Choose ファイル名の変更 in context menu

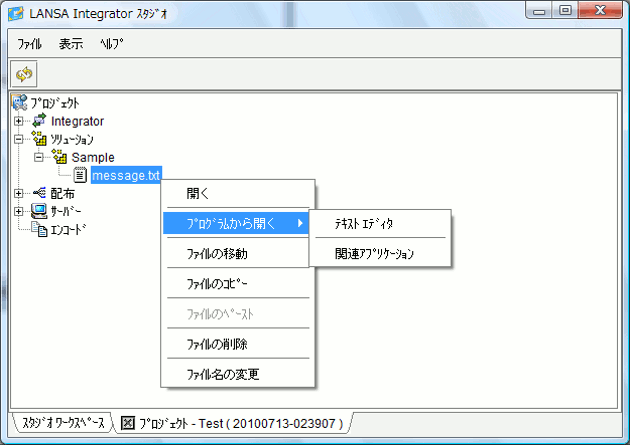click(238, 374)
